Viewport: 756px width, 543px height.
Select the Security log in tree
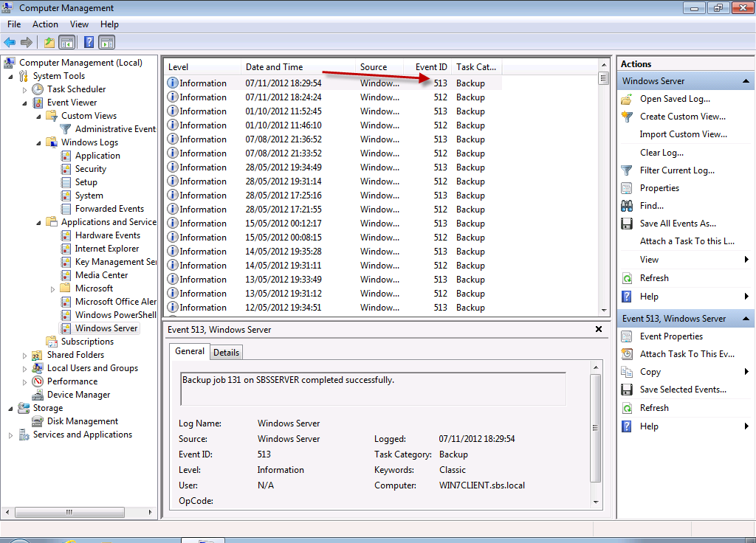[x=90, y=169]
